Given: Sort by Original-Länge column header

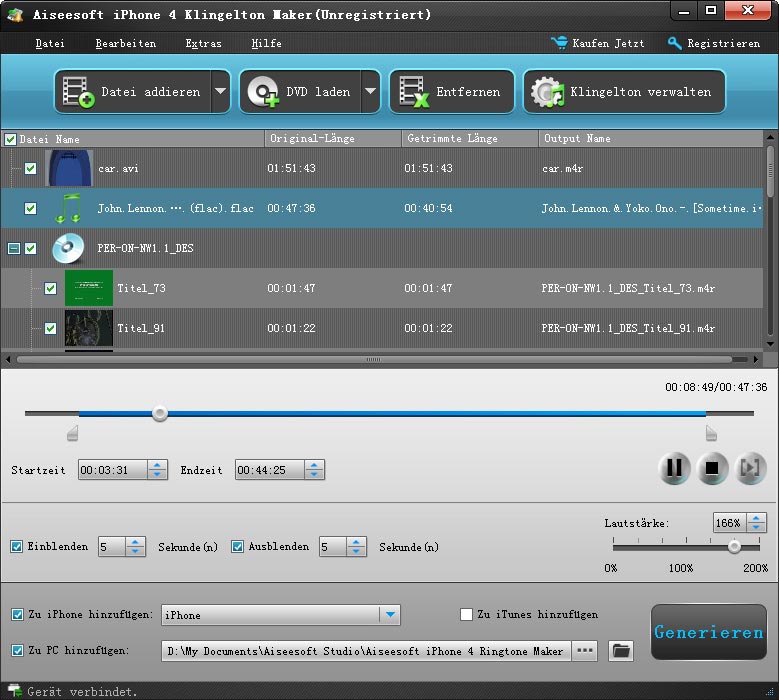Looking at the screenshot, I should tap(333, 139).
